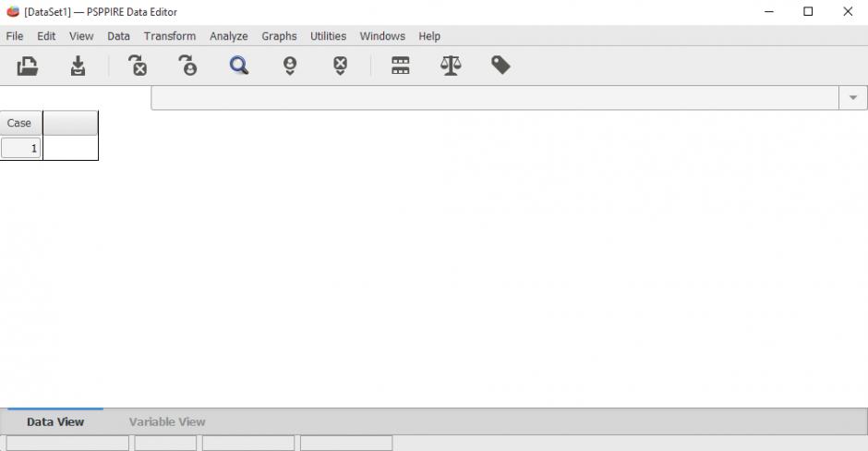Save the dataset with the toolbar icon
868x451 pixels.
coord(78,66)
